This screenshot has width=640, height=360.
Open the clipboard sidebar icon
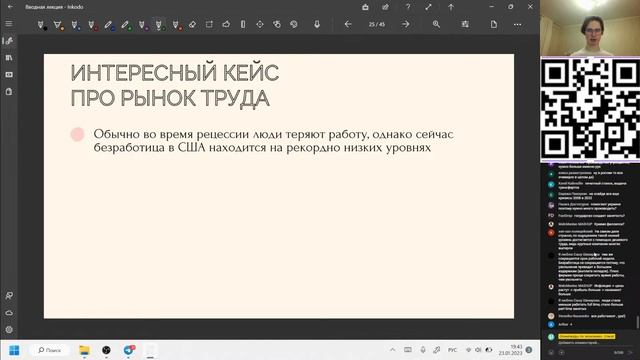pyautogui.click(x=9, y=91)
